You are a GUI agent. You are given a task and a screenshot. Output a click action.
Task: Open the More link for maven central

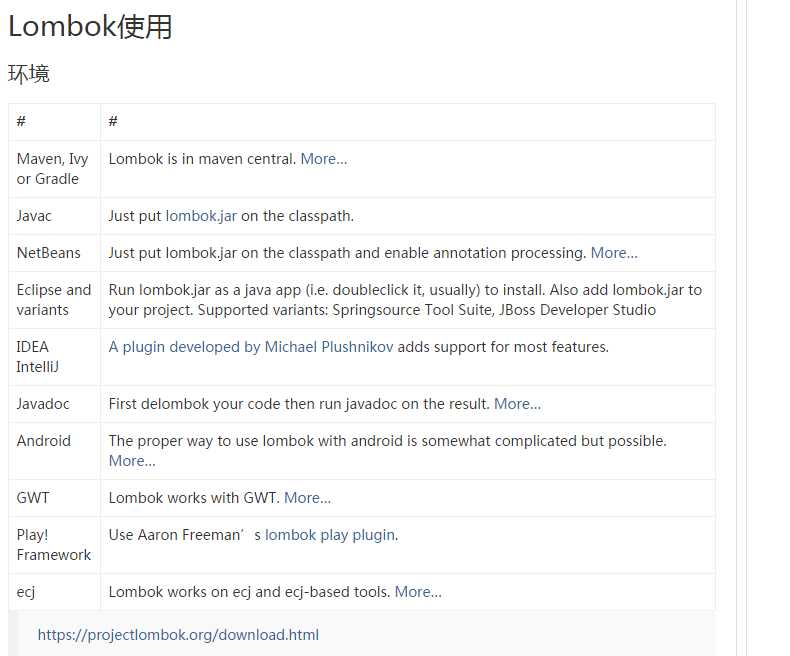point(323,159)
